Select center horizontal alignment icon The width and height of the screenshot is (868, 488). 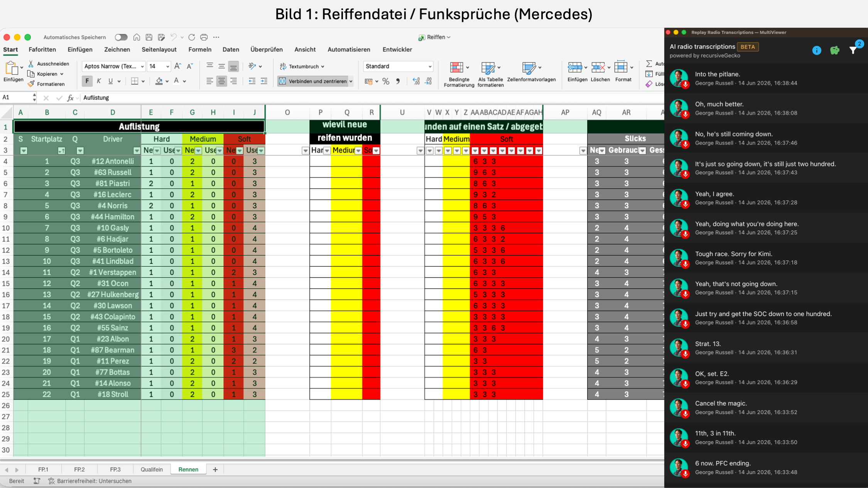[x=221, y=81]
